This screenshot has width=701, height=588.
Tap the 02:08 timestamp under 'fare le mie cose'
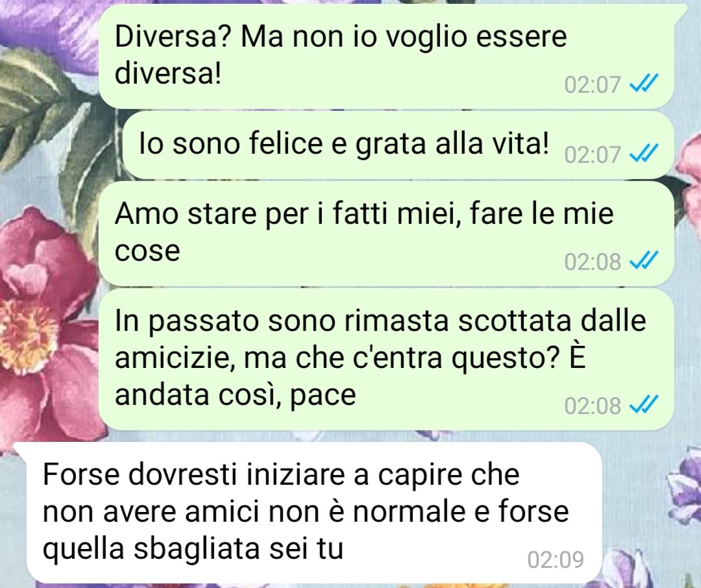[x=593, y=262]
